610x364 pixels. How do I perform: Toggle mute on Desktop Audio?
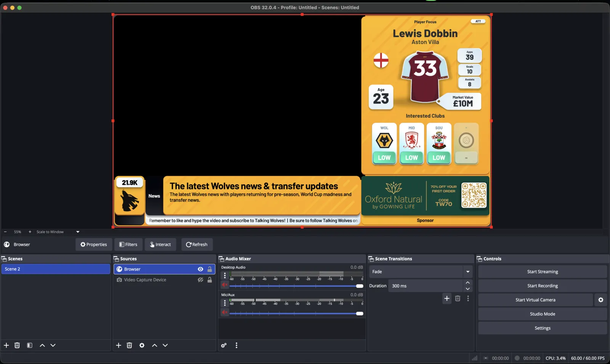coord(225,285)
